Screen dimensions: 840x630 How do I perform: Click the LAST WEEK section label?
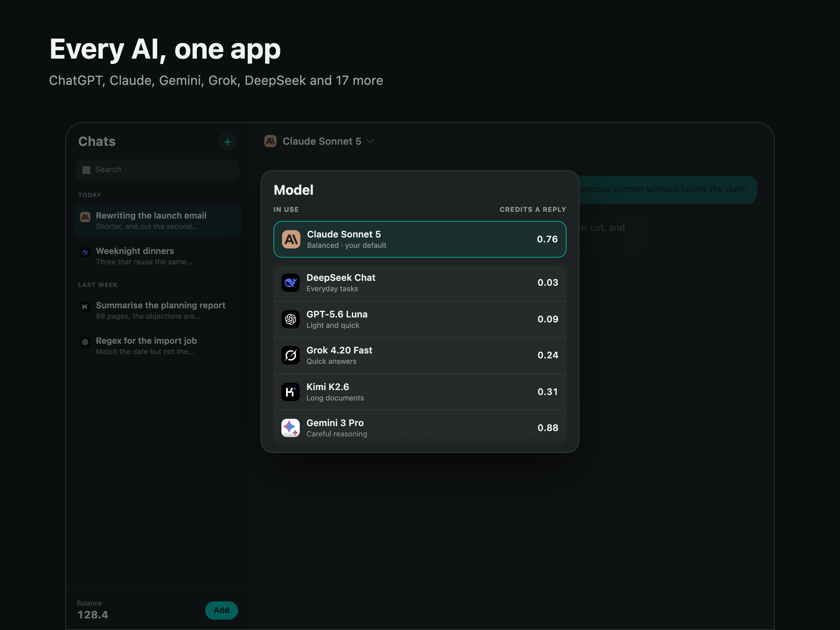pos(98,285)
